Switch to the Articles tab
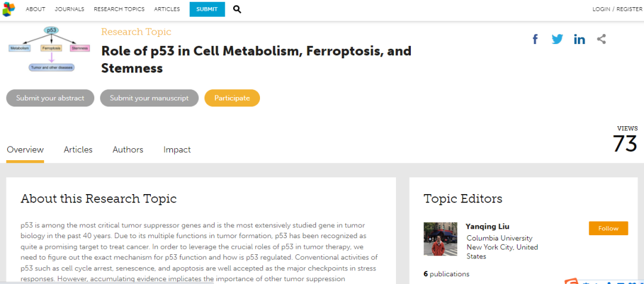The height and width of the screenshot is (284, 644). [x=78, y=149]
